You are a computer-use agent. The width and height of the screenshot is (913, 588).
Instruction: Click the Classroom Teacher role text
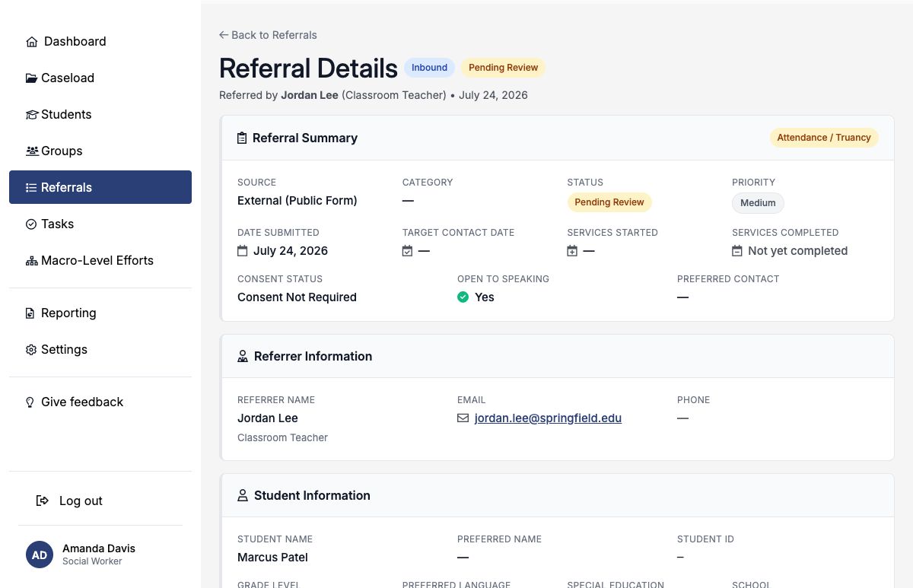point(282,437)
